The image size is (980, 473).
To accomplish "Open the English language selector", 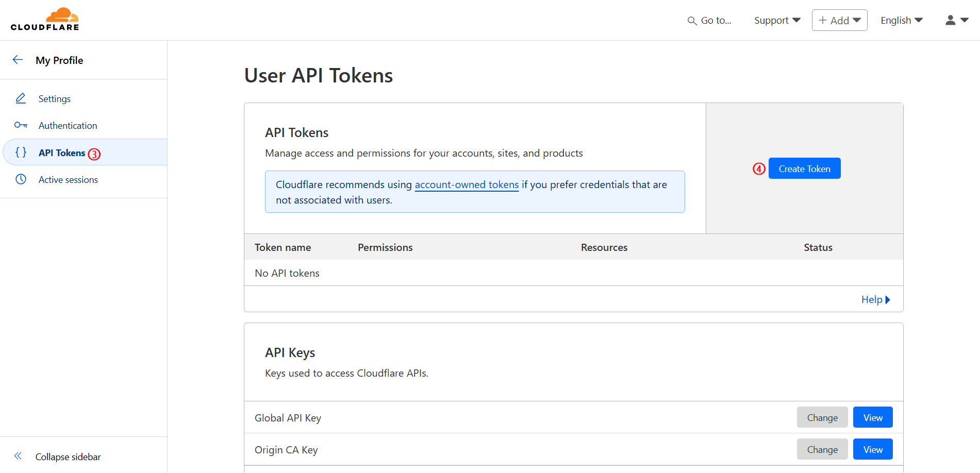I will (901, 20).
